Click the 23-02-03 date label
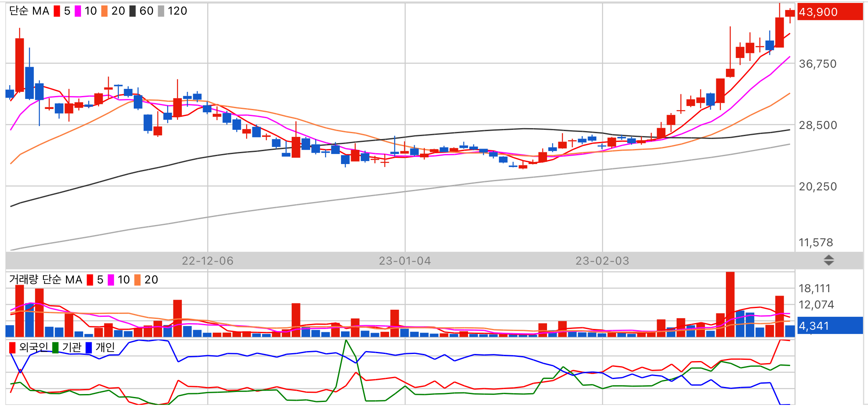This screenshot has width=868, height=412. click(602, 261)
